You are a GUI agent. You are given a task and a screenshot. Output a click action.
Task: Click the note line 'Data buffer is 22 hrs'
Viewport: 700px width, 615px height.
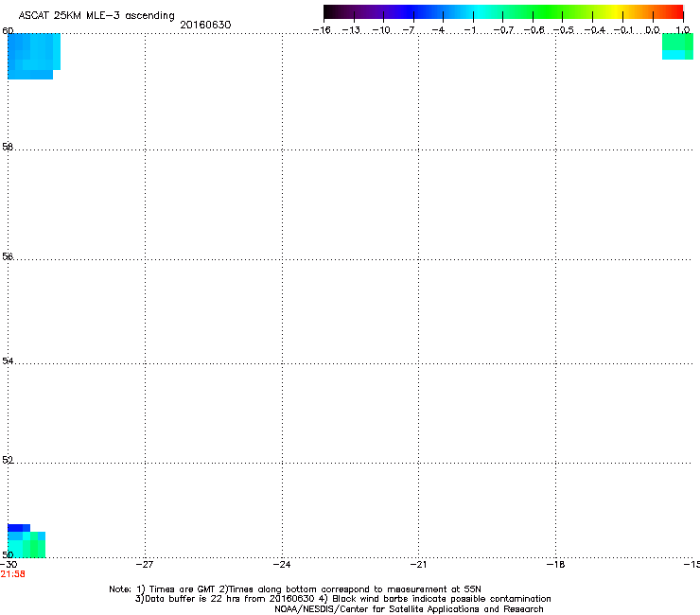342,599
